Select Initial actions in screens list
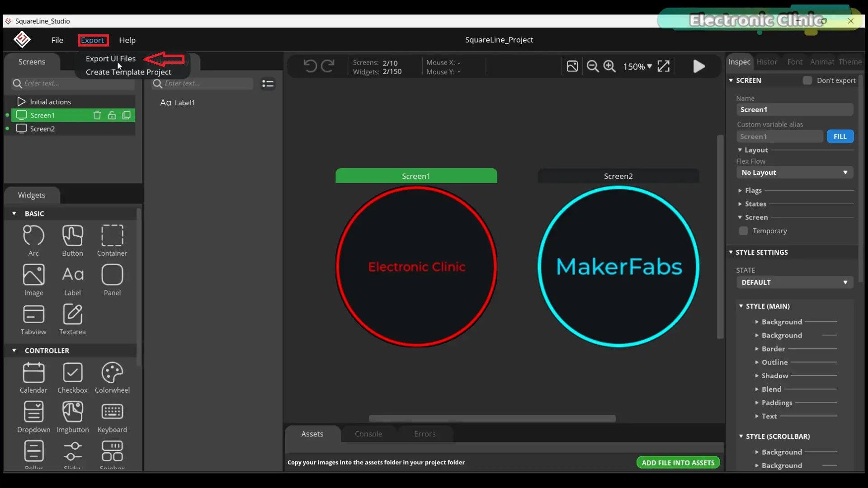The width and height of the screenshot is (868, 488). (x=73, y=102)
